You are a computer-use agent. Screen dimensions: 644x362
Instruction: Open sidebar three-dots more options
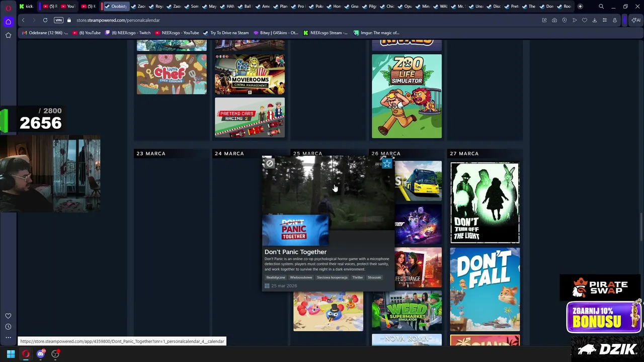pyautogui.click(x=8, y=338)
